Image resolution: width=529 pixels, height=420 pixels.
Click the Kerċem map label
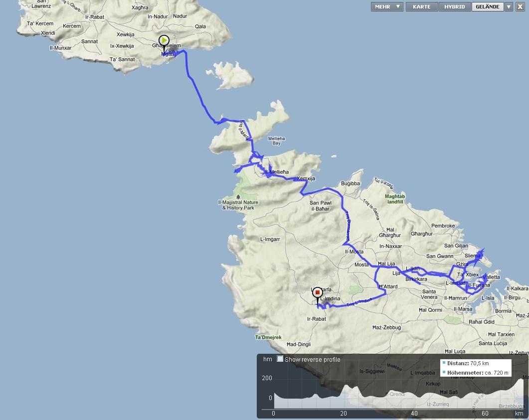(71, 26)
